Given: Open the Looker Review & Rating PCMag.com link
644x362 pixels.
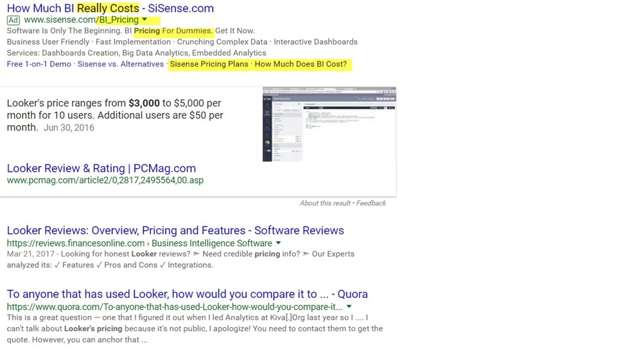Looking at the screenshot, I should [x=101, y=168].
